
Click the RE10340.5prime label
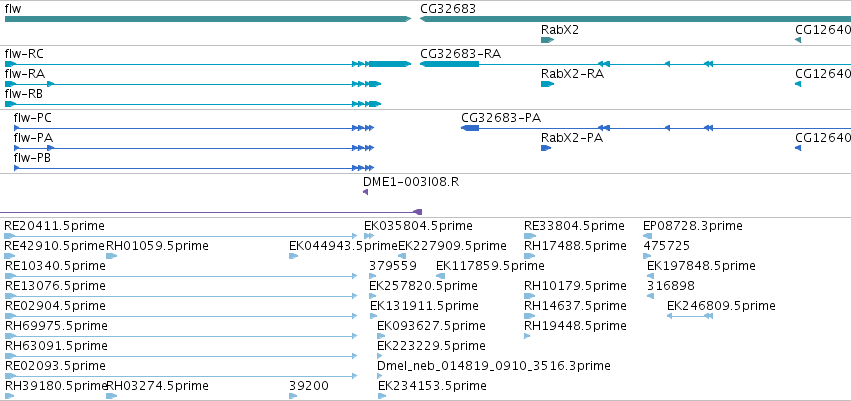(55, 266)
